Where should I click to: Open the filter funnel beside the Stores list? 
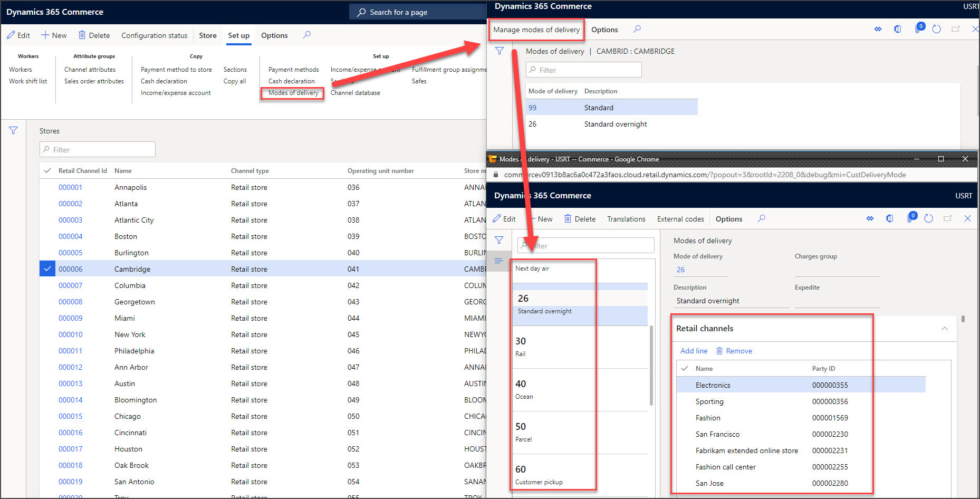click(x=13, y=130)
